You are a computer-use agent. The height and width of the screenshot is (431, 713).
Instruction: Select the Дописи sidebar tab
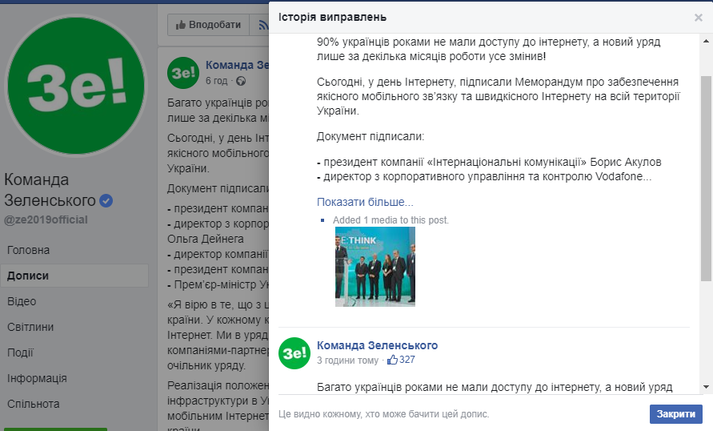click(28, 275)
